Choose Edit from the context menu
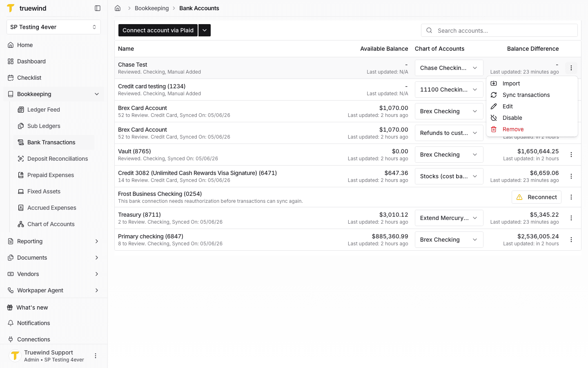Image resolution: width=588 pixels, height=368 pixels. click(x=532, y=106)
